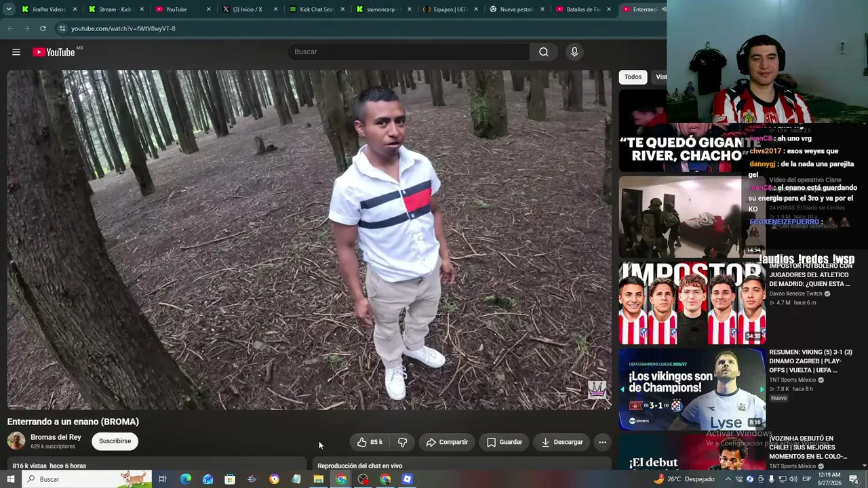Click the channel watermark in video corner
The image size is (868, 488).
[597, 390]
